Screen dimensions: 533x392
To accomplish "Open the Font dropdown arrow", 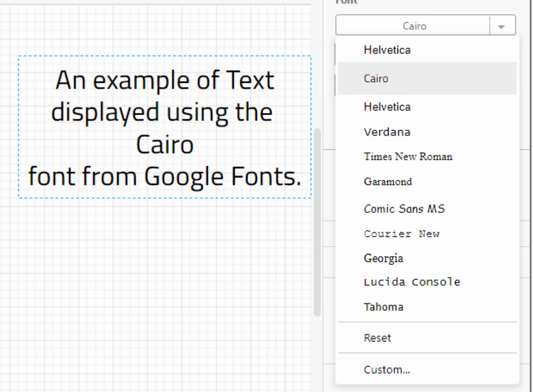I will (x=502, y=26).
